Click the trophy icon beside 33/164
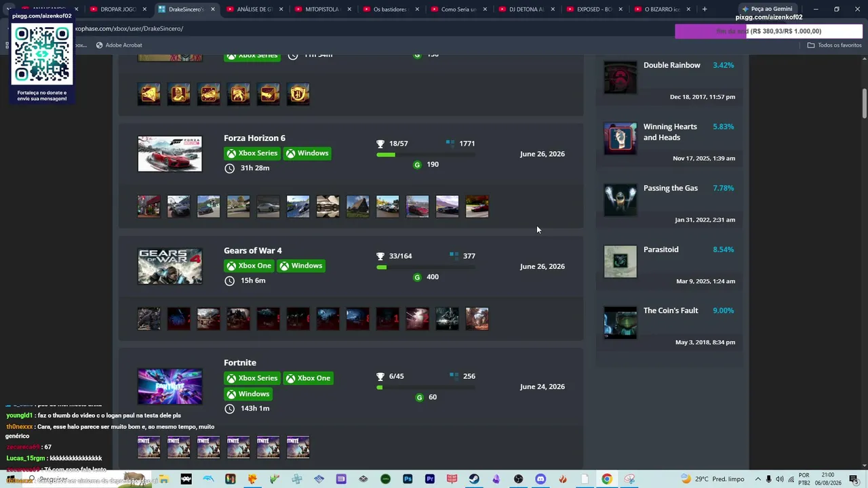The height and width of the screenshot is (488, 868). [380, 256]
